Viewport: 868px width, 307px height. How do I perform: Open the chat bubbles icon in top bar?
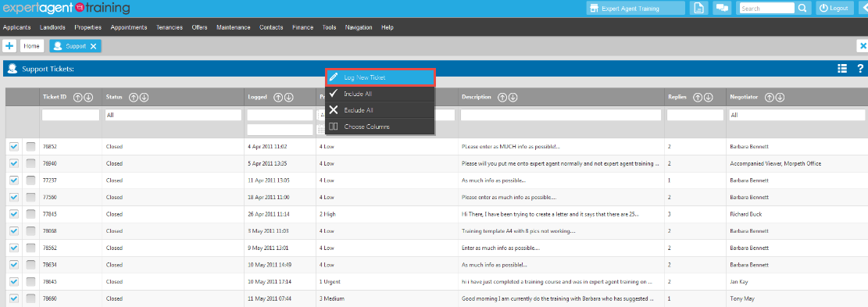[x=722, y=9]
